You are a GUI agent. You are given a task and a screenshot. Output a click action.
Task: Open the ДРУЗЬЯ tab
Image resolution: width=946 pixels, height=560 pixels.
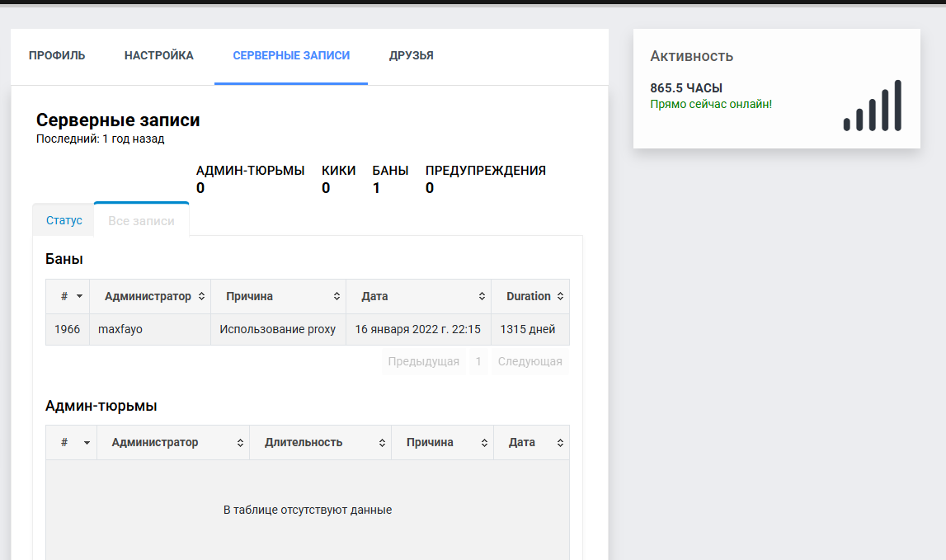click(411, 55)
